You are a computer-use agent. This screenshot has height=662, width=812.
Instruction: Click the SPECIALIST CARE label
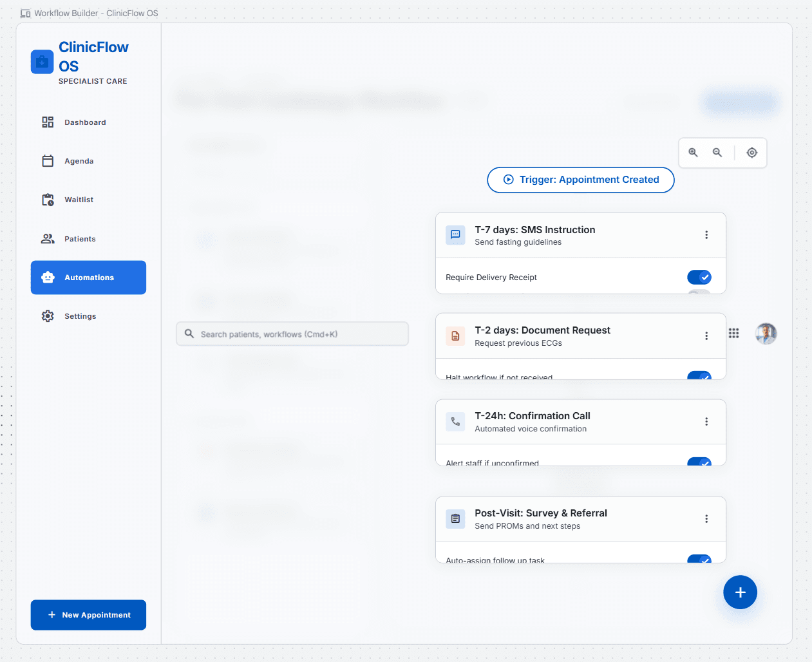tap(93, 81)
